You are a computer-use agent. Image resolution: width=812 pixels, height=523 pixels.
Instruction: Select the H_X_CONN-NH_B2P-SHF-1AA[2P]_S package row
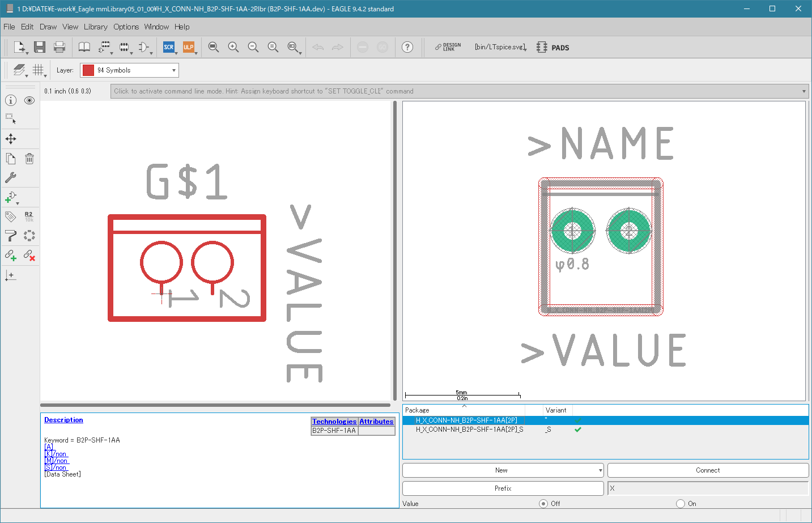click(605, 430)
